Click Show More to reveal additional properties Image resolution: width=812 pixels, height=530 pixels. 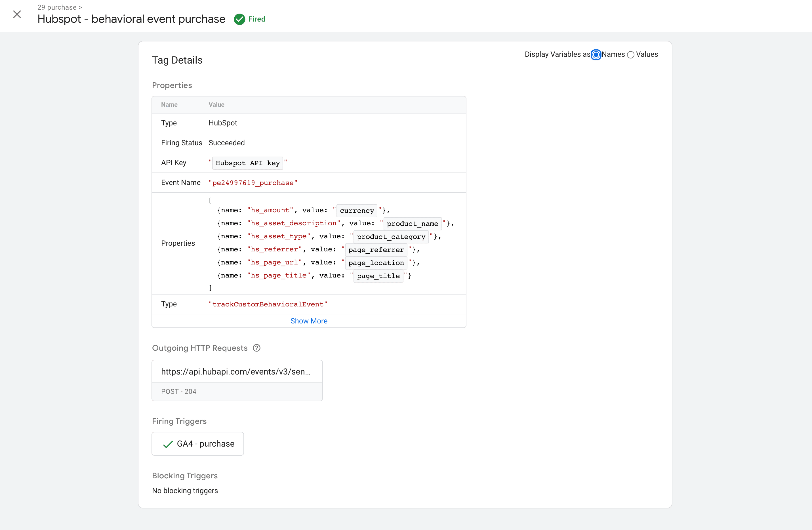coord(309,320)
